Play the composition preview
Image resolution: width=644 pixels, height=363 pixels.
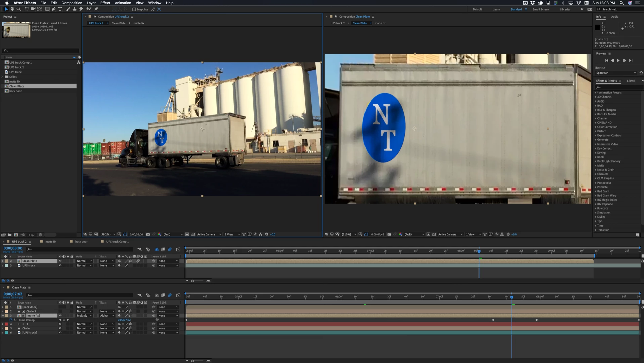point(618,61)
